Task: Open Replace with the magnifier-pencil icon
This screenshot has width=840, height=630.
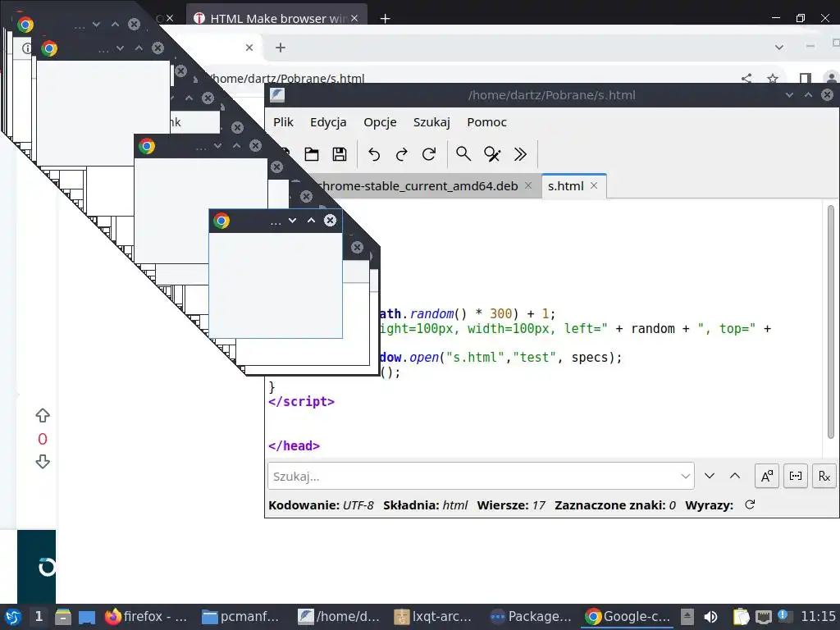Action: pyautogui.click(x=492, y=154)
